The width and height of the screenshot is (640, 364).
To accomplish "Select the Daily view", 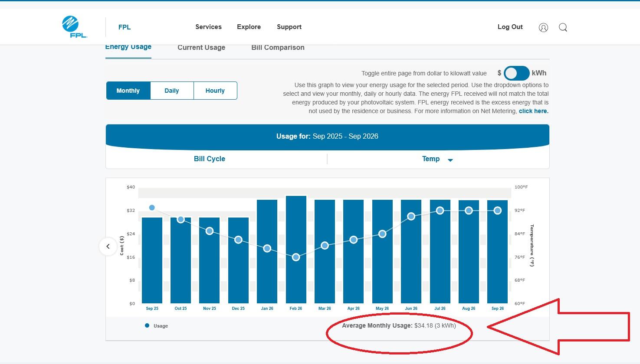I will tap(172, 91).
